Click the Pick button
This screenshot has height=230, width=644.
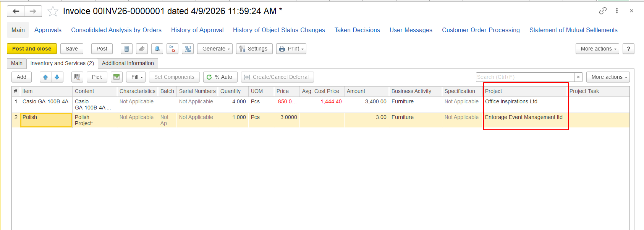tap(97, 77)
